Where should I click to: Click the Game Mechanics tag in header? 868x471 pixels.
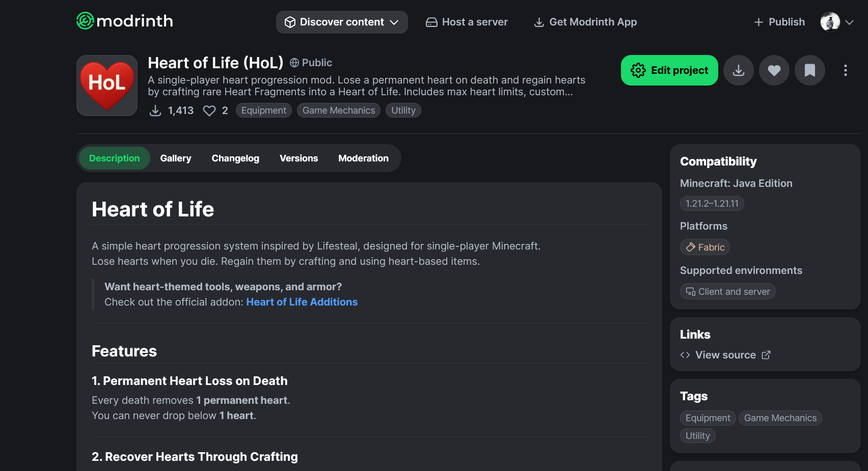pos(339,110)
